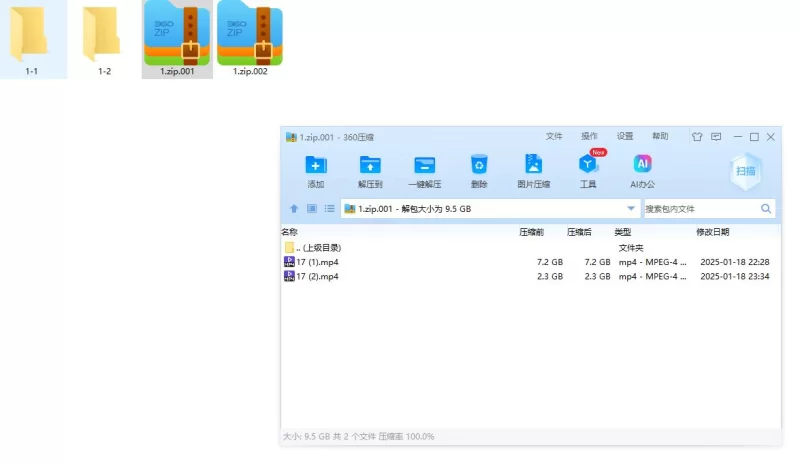Click the 添加 (Add) toolbar icon

(x=316, y=166)
